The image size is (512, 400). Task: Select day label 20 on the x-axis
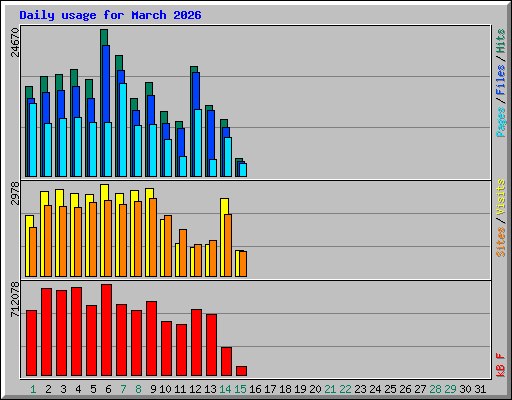[x=315, y=389]
